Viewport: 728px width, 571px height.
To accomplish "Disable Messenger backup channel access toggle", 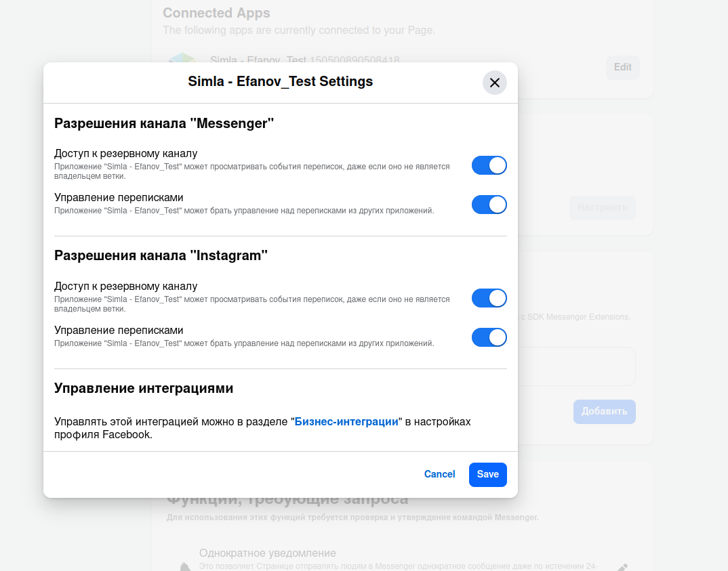I will point(489,165).
